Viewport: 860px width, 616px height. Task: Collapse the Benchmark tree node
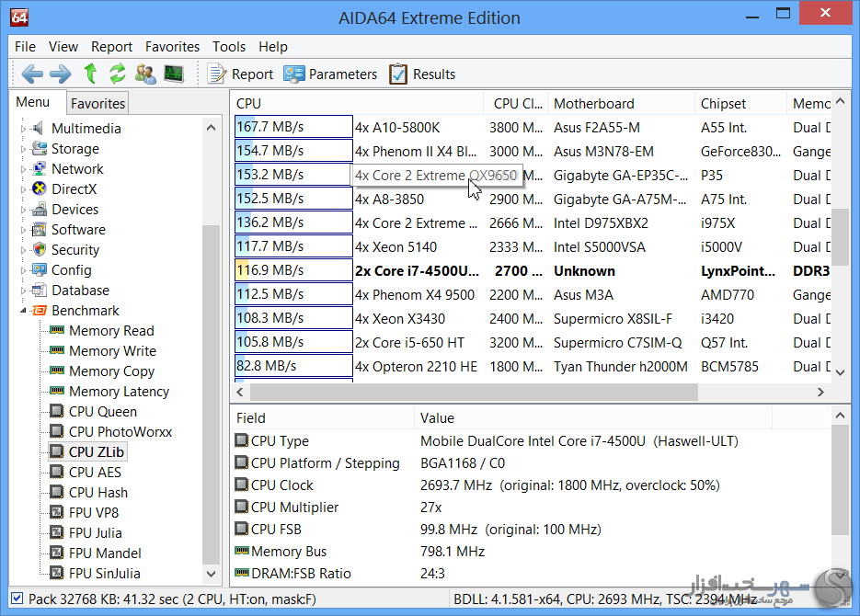[x=24, y=311]
